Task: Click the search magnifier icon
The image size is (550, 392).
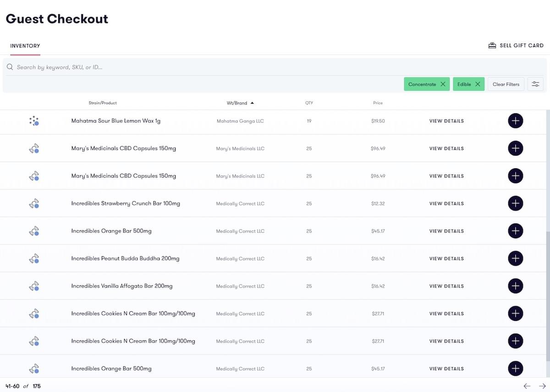Action: (10, 67)
